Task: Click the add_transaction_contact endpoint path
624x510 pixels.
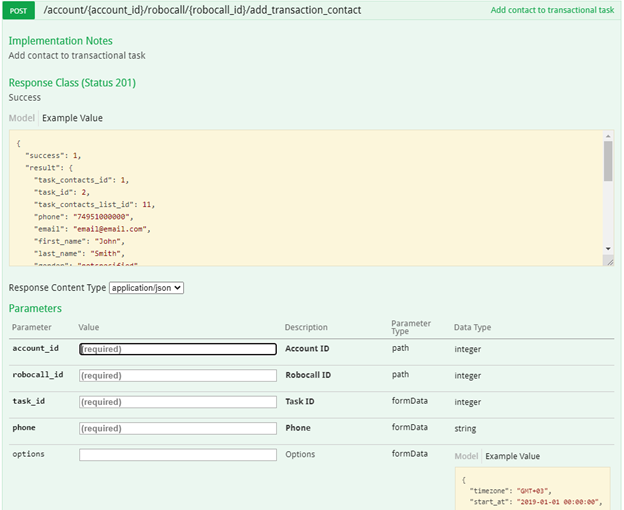Action: 202,10
